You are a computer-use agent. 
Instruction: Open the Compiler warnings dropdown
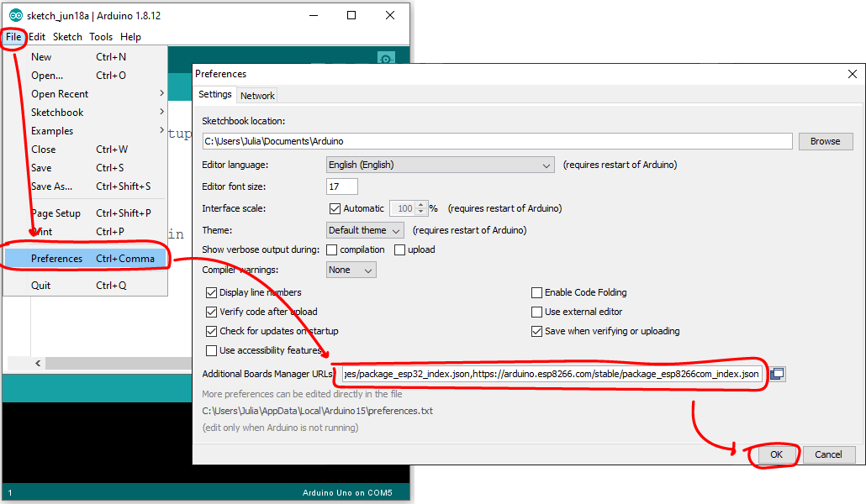point(351,270)
